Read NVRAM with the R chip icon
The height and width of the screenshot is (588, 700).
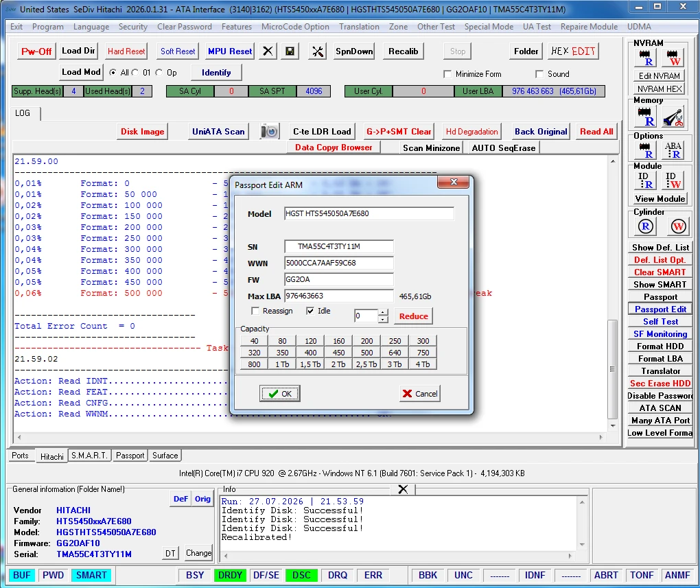click(x=644, y=58)
